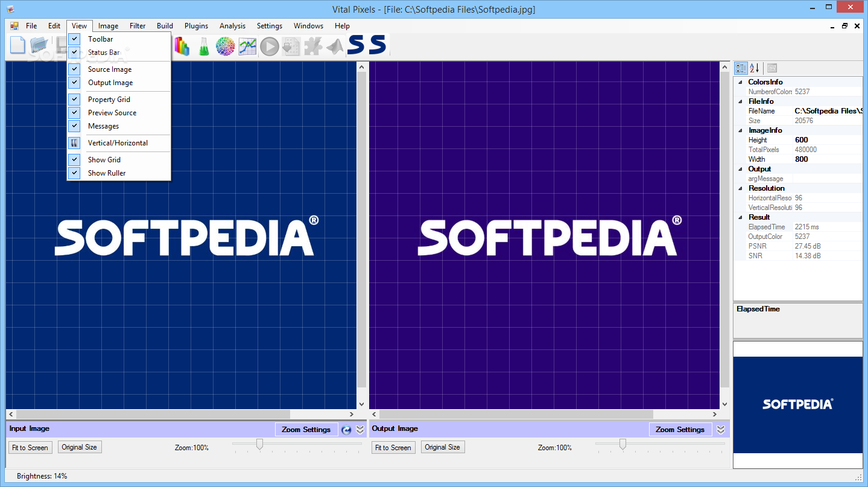Open the Filter menu
Image resolution: width=868 pixels, height=487 pixels.
(x=138, y=26)
